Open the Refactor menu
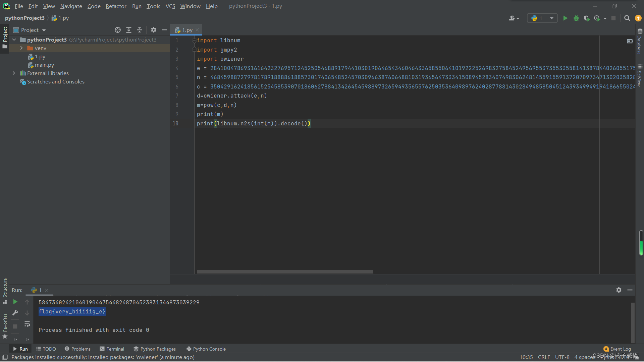Image resolution: width=644 pixels, height=362 pixels. (x=116, y=6)
